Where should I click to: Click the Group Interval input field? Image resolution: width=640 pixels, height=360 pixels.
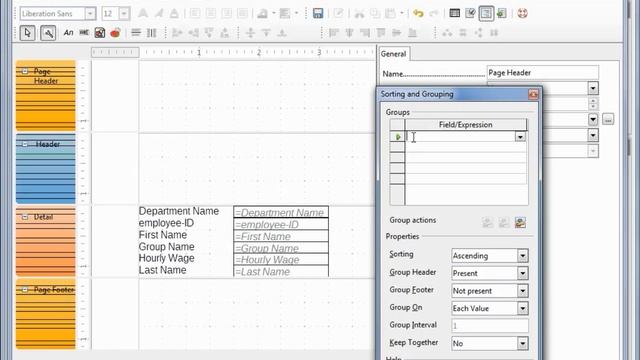click(x=490, y=326)
